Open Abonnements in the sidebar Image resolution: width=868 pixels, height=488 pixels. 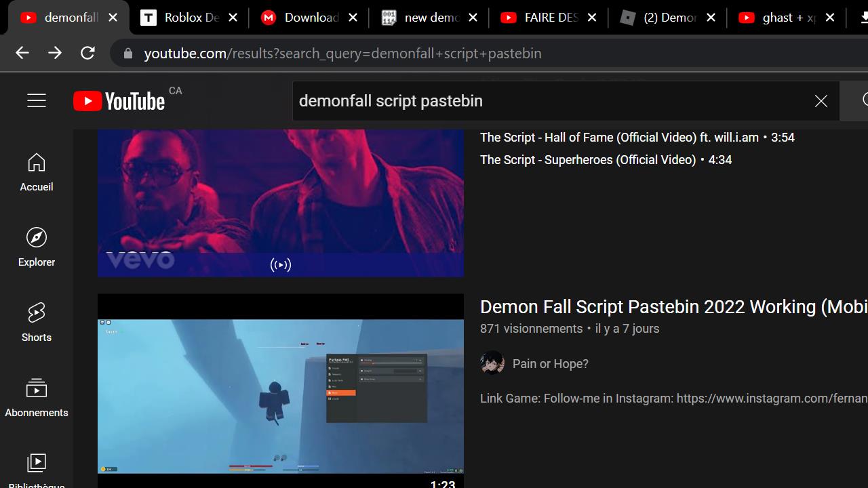tap(37, 398)
